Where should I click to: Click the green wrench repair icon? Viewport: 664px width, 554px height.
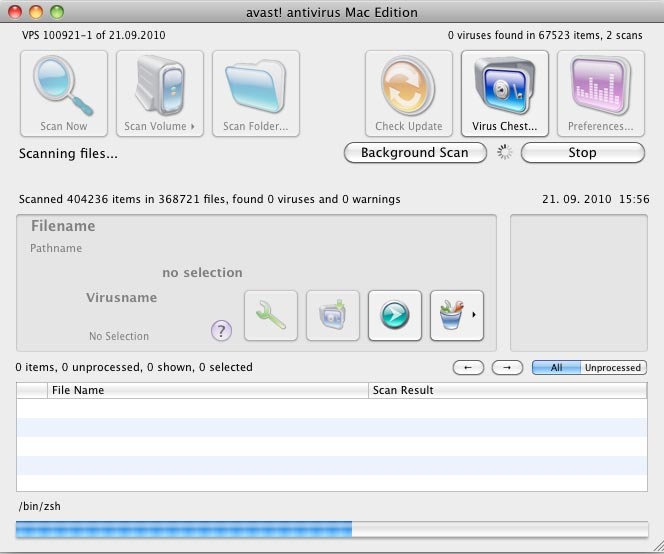coord(271,315)
